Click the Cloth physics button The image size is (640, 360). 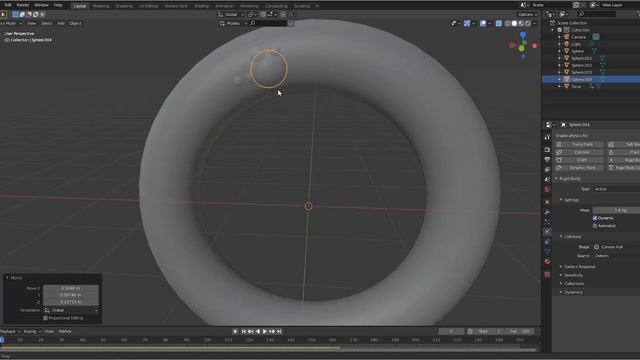coord(579,160)
